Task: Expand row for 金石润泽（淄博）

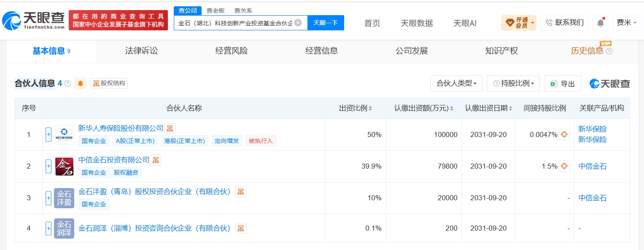Action: 49,228
